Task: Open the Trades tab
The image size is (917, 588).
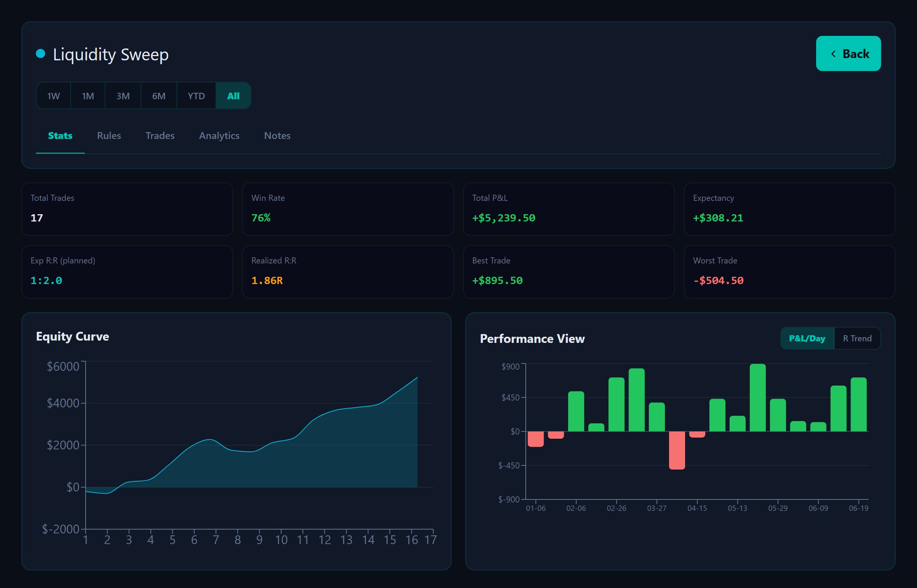Action: click(x=160, y=136)
